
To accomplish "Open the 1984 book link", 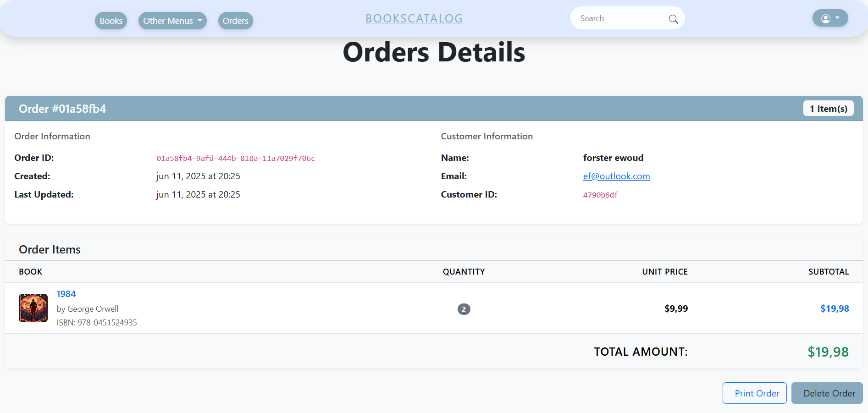I will 66,294.
